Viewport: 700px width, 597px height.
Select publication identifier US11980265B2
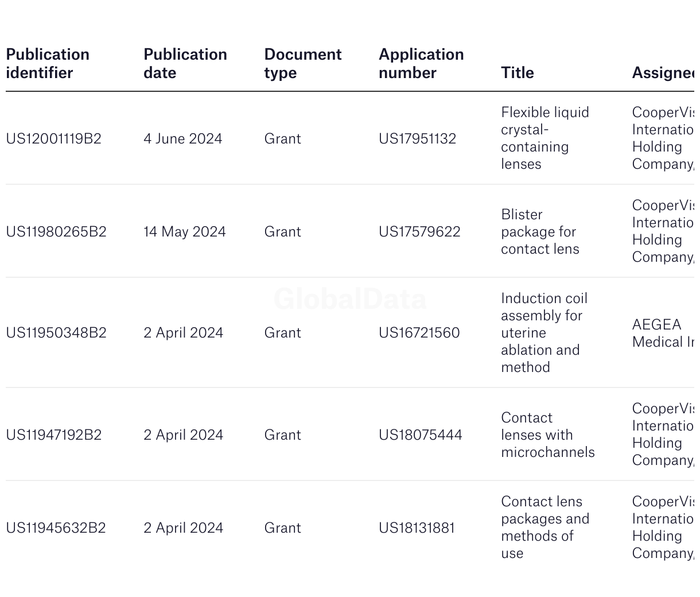pyautogui.click(x=56, y=232)
